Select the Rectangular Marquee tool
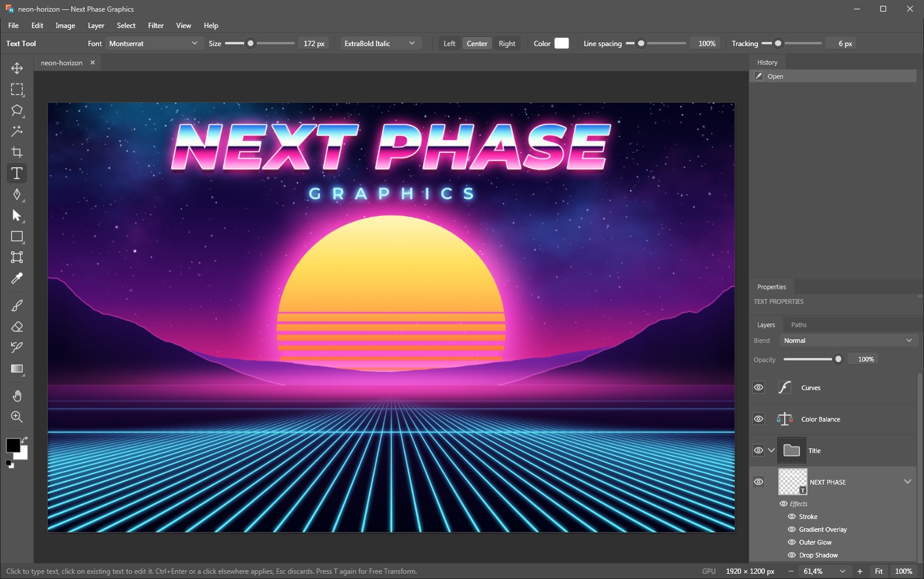Image resolution: width=924 pixels, height=579 pixels. [x=17, y=89]
